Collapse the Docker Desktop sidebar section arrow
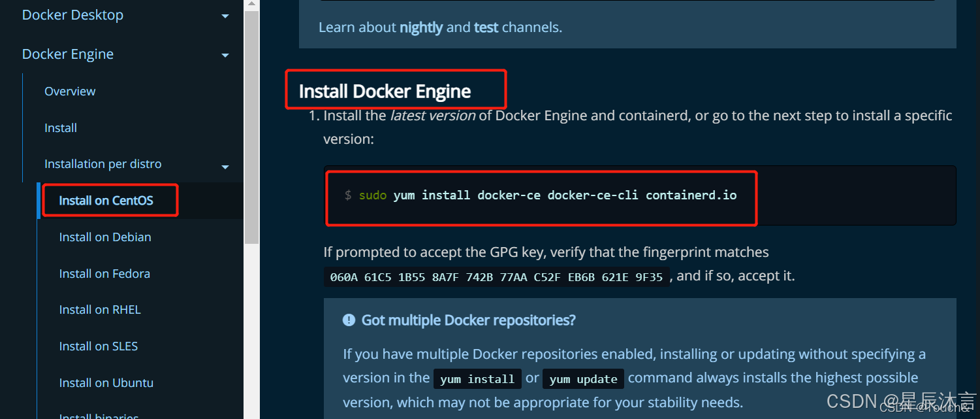Viewport: 980px width, 419px height. (225, 16)
